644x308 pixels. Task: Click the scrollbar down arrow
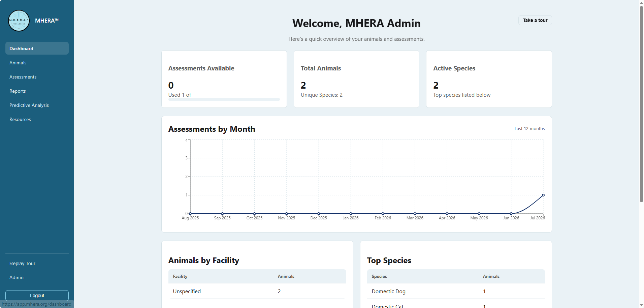641,305
